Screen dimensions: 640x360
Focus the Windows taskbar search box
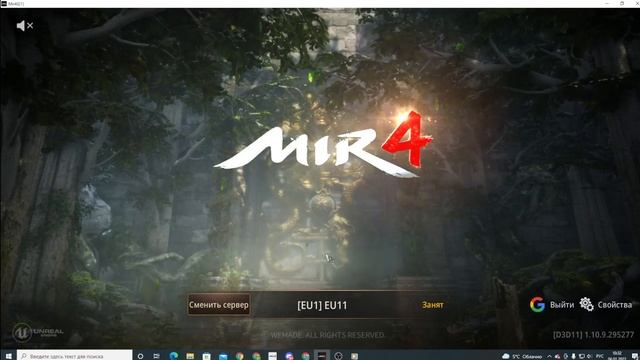tap(75, 356)
